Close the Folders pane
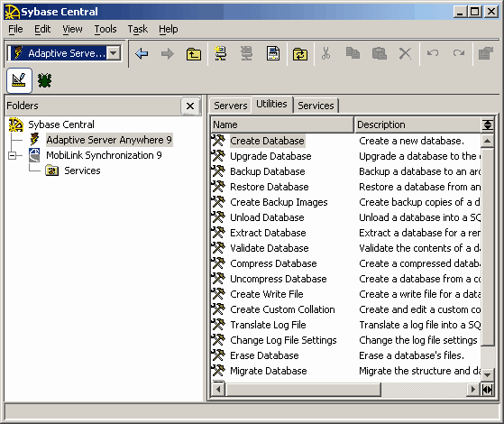 pos(190,106)
